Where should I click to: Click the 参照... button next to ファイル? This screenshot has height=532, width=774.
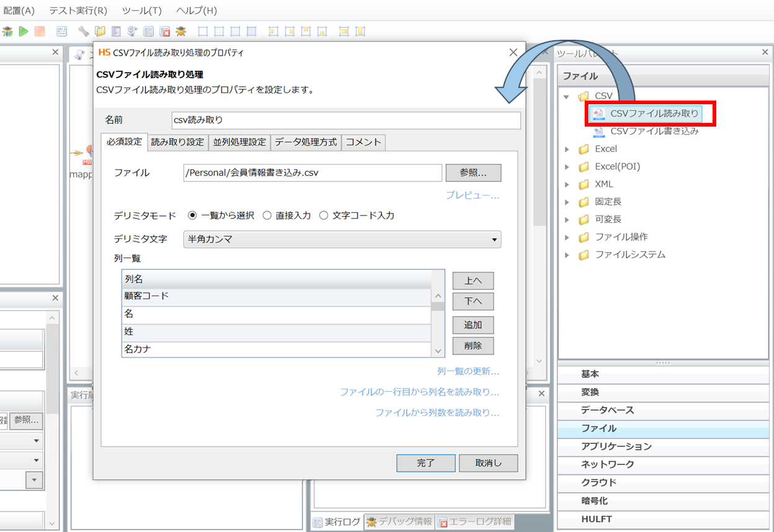tap(473, 173)
